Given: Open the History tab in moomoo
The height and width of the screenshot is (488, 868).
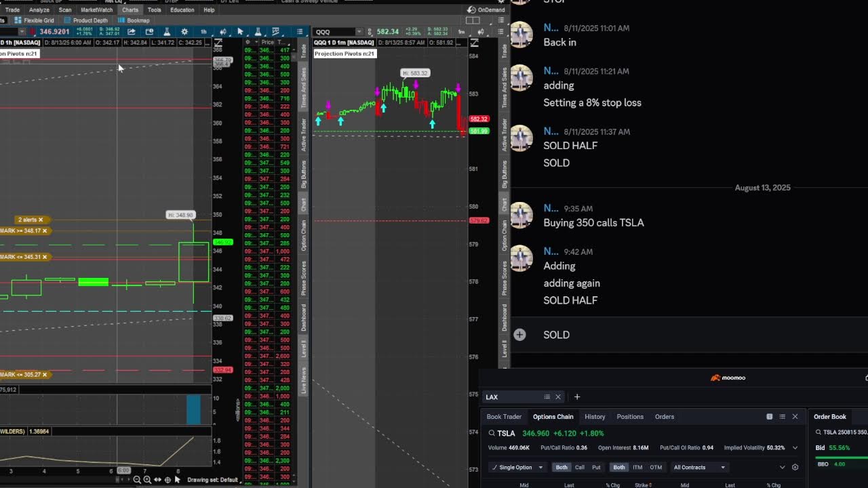Looking at the screenshot, I should [x=595, y=417].
